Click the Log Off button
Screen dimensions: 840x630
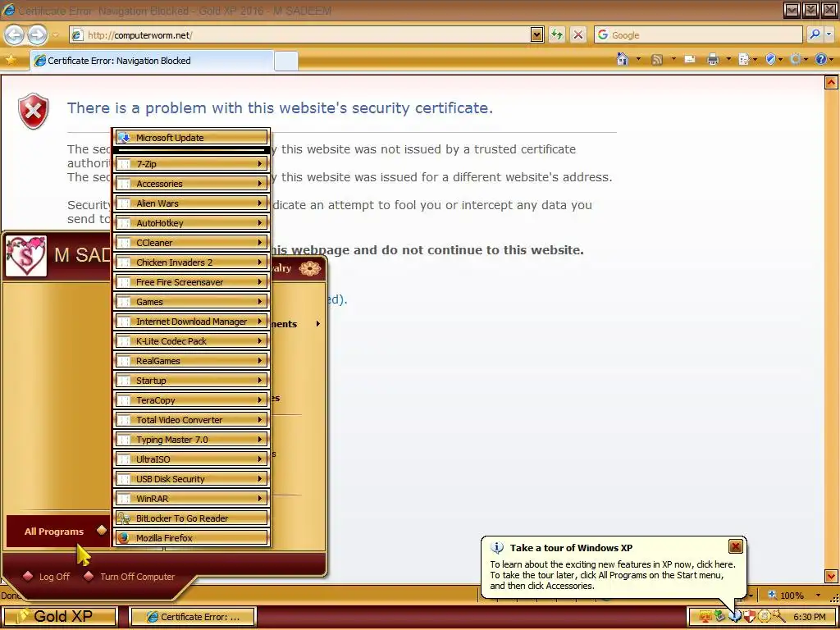click(x=47, y=577)
